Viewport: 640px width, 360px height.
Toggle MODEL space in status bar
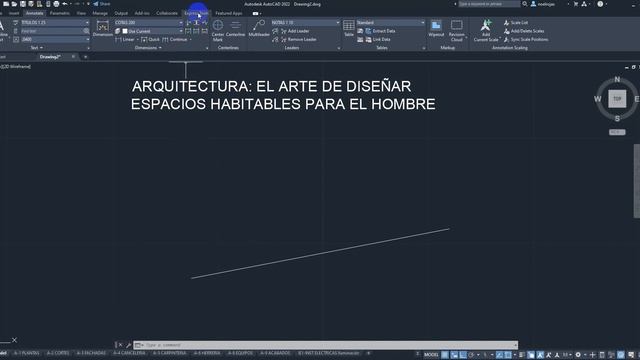coord(431,355)
